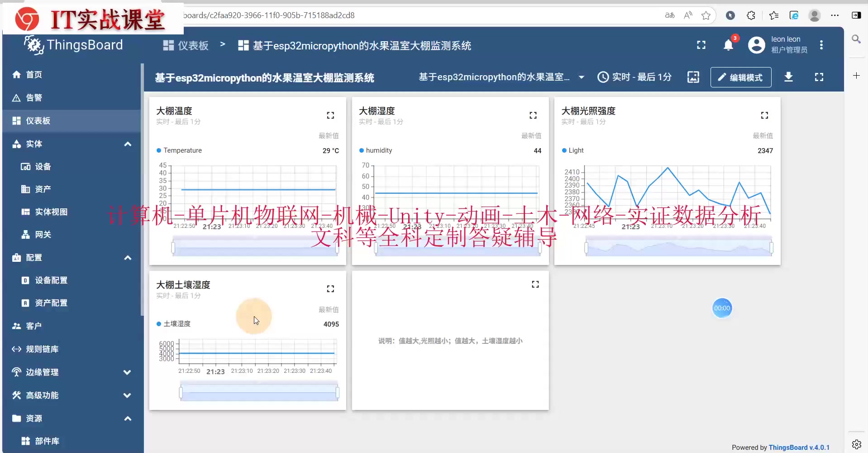868x453 pixels.
Task: Open the three-dot options menu beside the avatar
Action: click(821, 45)
